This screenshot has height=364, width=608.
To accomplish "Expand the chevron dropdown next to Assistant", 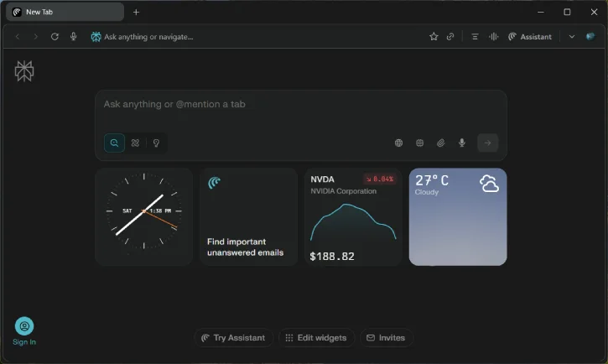I will click(x=572, y=37).
